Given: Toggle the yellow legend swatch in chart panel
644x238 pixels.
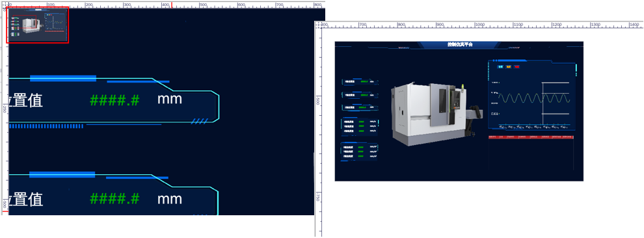Looking at the screenshot, I should click(x=509, y=67).
